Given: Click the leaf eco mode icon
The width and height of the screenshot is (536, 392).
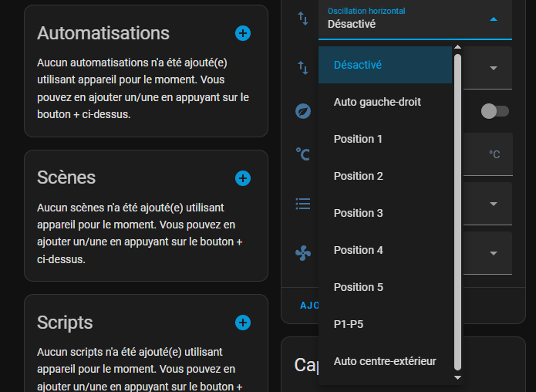Looking at the screenshot, I should (x=303, y=111).
